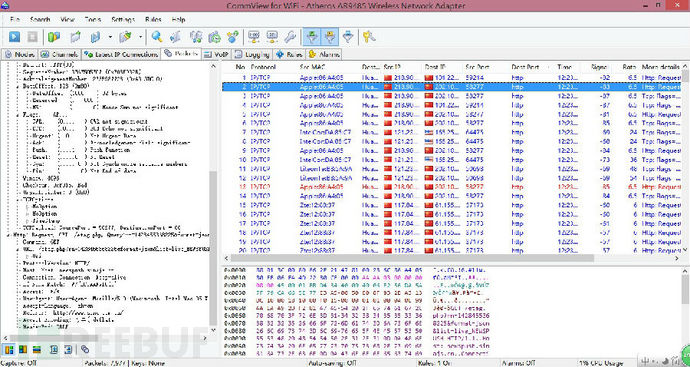690x367 pixels.
Task: Click the blue document save icon
Action: click(x=95, y=37)
